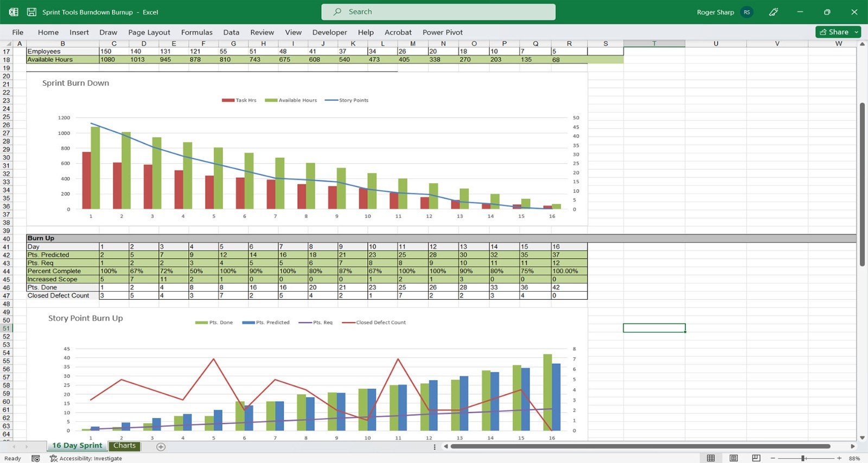
Task: Click the macro recording status icon
Action: 36,459
